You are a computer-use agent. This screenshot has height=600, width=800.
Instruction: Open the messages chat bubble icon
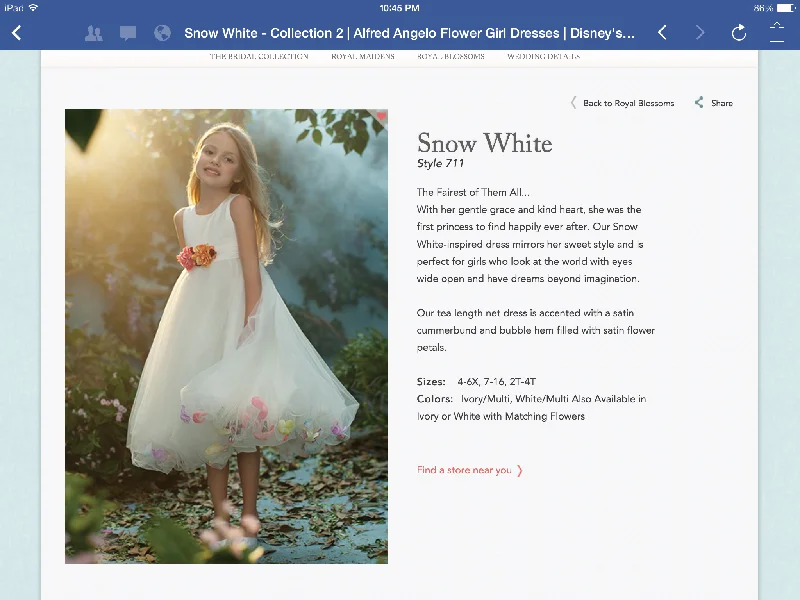(x=128, y=33)
